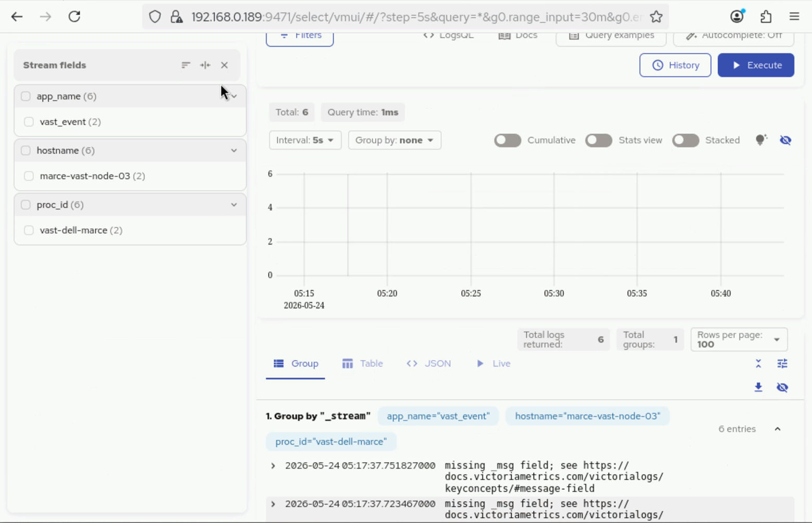
Task: Open the Docs link
Action: coord(518,35)
